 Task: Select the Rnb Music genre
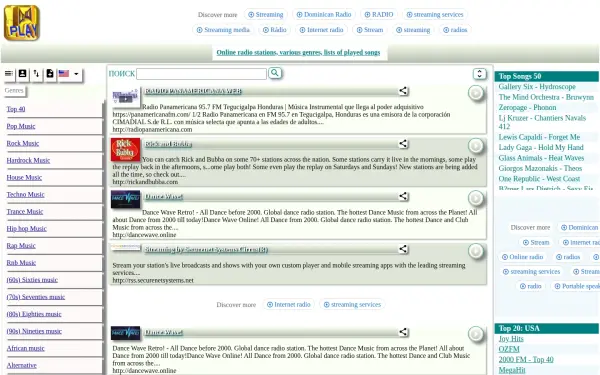pos(21,263)
